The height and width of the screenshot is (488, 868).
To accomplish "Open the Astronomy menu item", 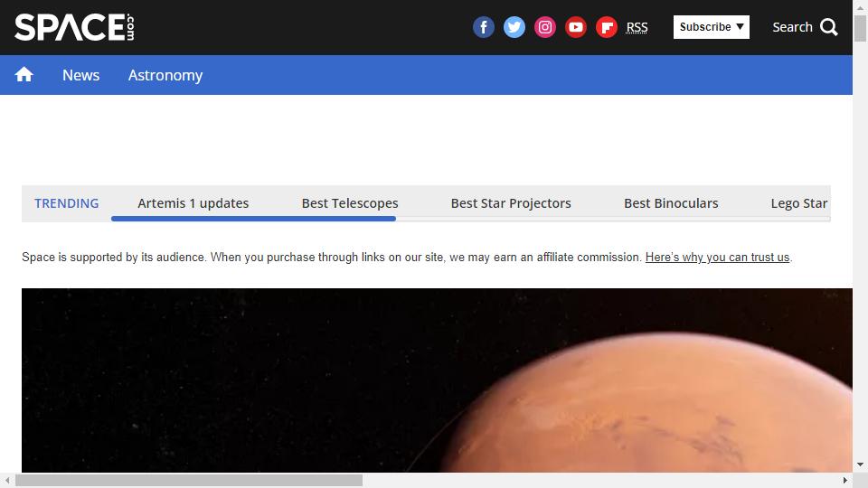I will (x=165, y=75).
